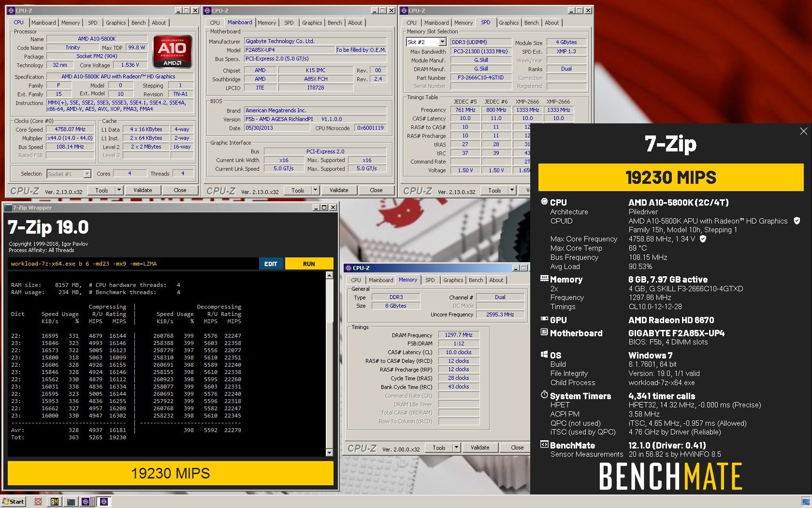Click the Motherboard icon in BenchMate panel
Viewport: 812px width, 508px height.
coord(544,332)
